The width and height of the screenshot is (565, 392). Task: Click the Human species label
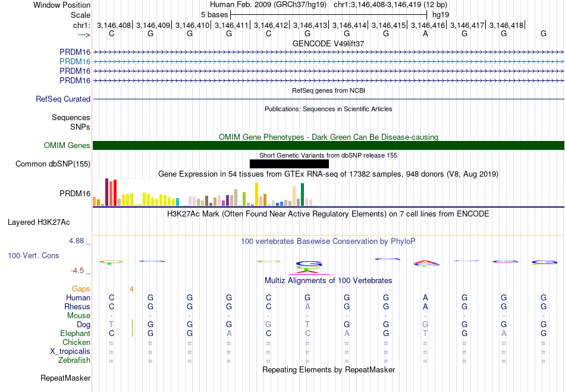point(78,297)
